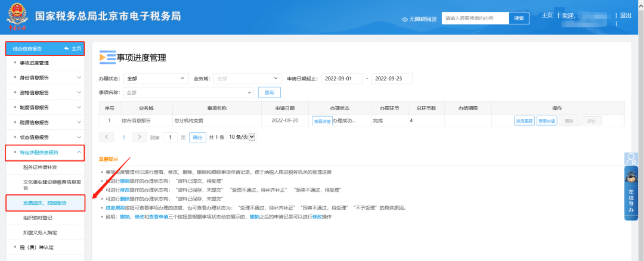Select 发票遗失、损毁报告 in sidebar

click(x=45, y=203)
